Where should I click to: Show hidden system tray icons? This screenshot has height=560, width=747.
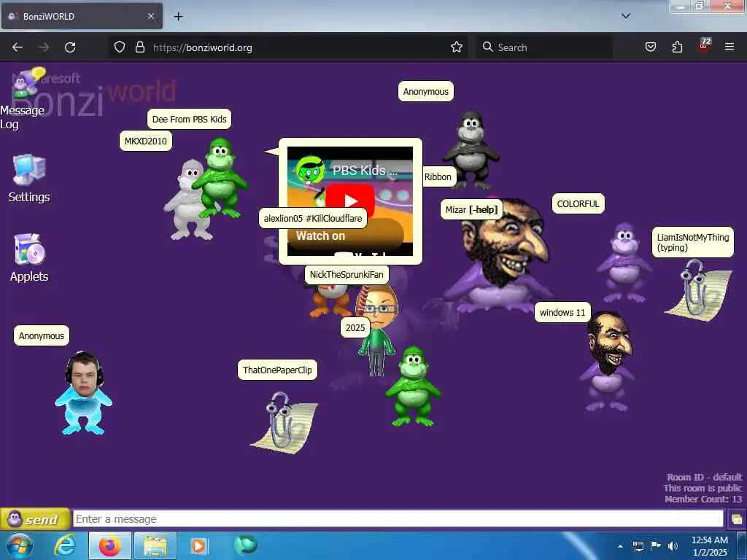click(x=620, y=546)
